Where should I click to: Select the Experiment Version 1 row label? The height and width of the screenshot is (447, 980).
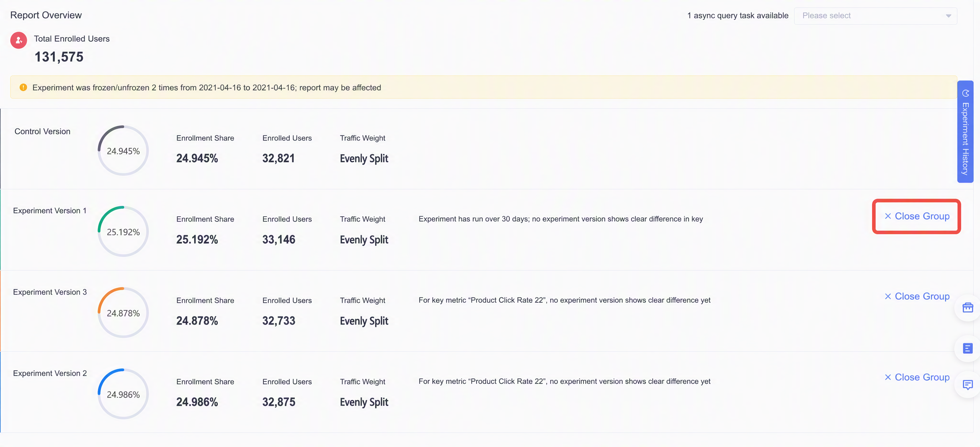[50, 210]
